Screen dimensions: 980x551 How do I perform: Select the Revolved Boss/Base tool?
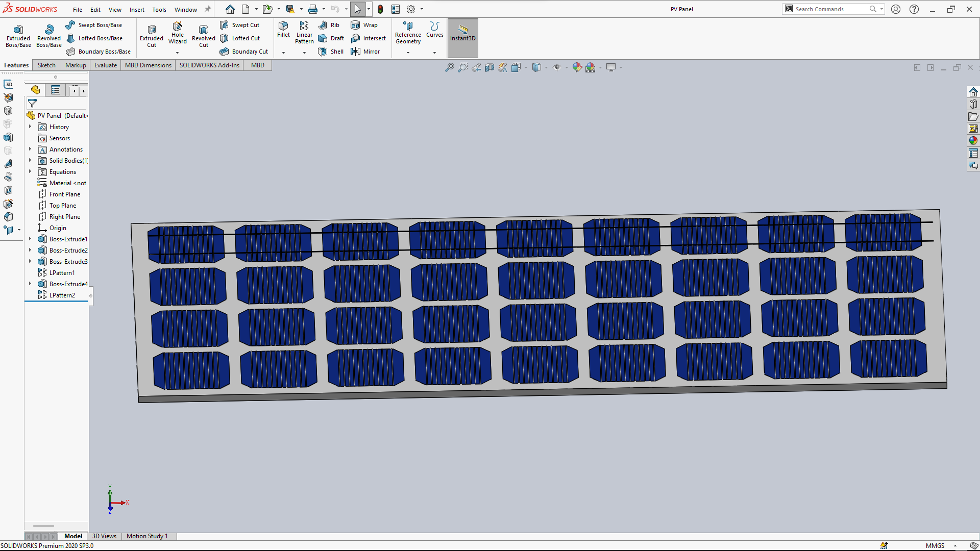click(x=49, y=36)
